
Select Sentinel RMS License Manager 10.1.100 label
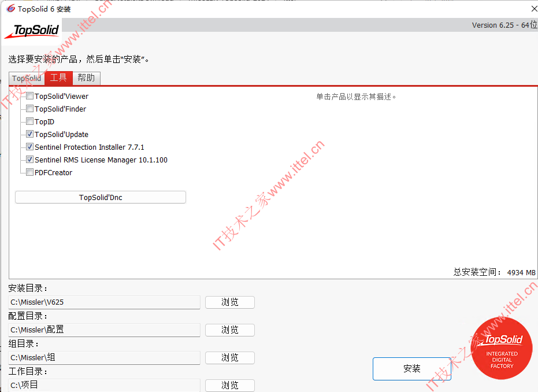pos(101,160)
